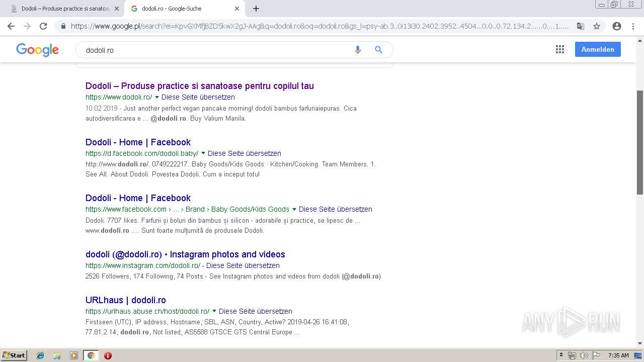Open the www.facebook.com Dodoli - Home result
This screenshot has height=362, width=644.
point(138,198)
